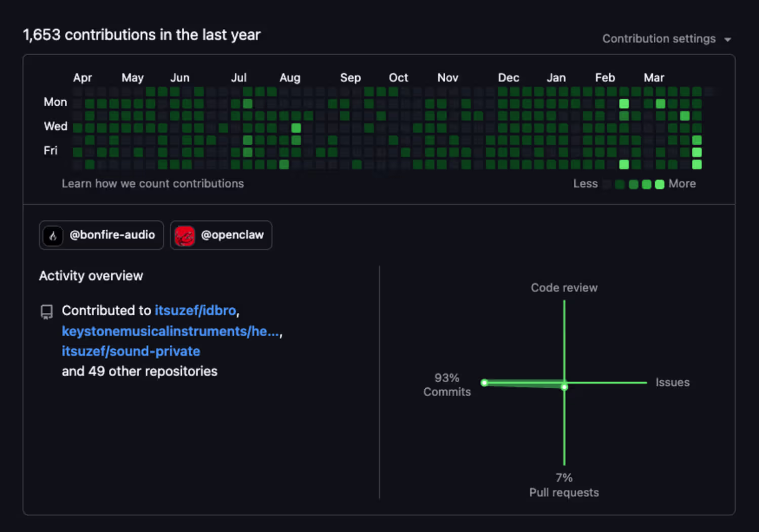Open the keystonemusicalinstruments repository link
Viewport: 759px width, 532px height.
171,331
